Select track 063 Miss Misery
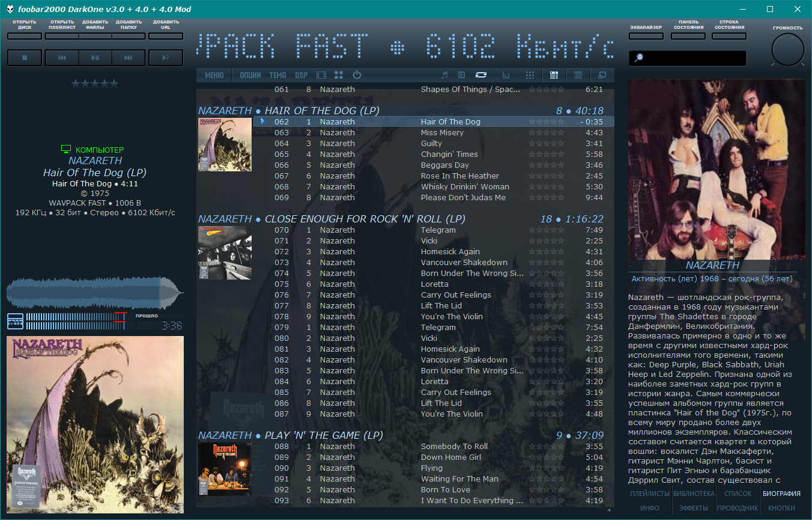 pyautogui.click(x=434, y=132)
